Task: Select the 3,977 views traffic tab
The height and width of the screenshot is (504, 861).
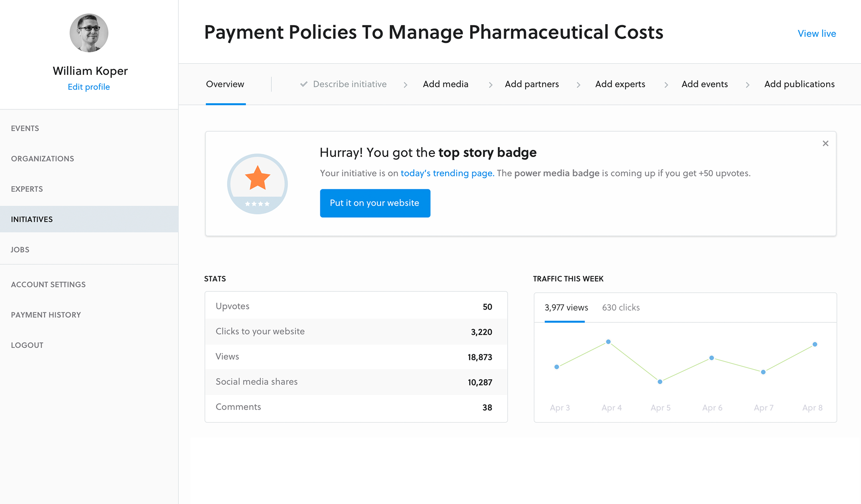Action: pyautogui.click(x=566, y=307)
